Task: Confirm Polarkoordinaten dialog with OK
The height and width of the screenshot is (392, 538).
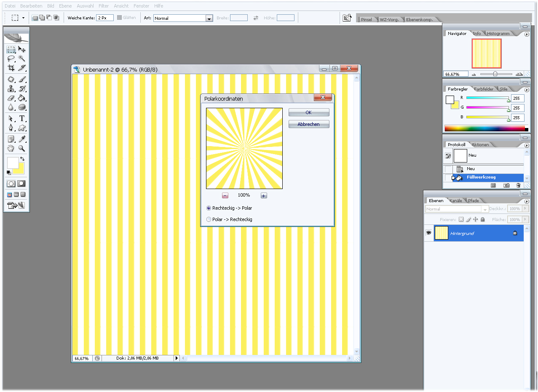Action: click(x=308, y=112)
